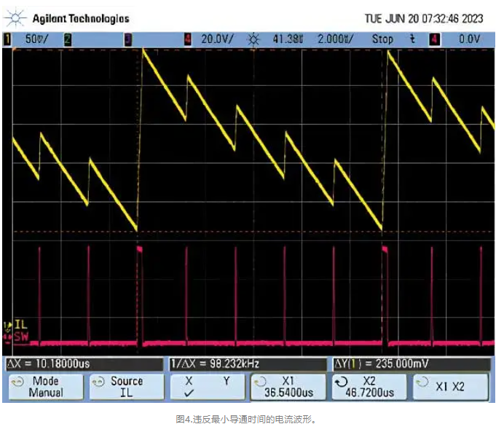
Task: Click the sun-shaped delay reference icon
Action: point(253,39)
